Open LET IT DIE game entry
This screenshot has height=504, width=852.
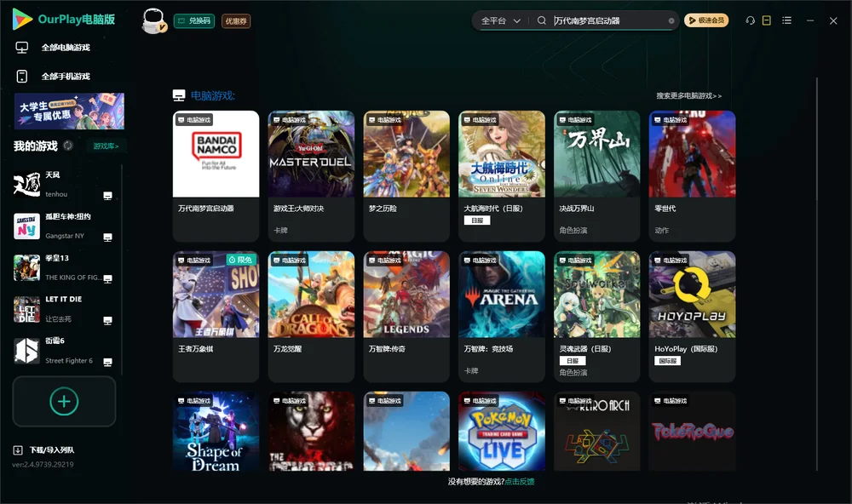click(64, 310)
